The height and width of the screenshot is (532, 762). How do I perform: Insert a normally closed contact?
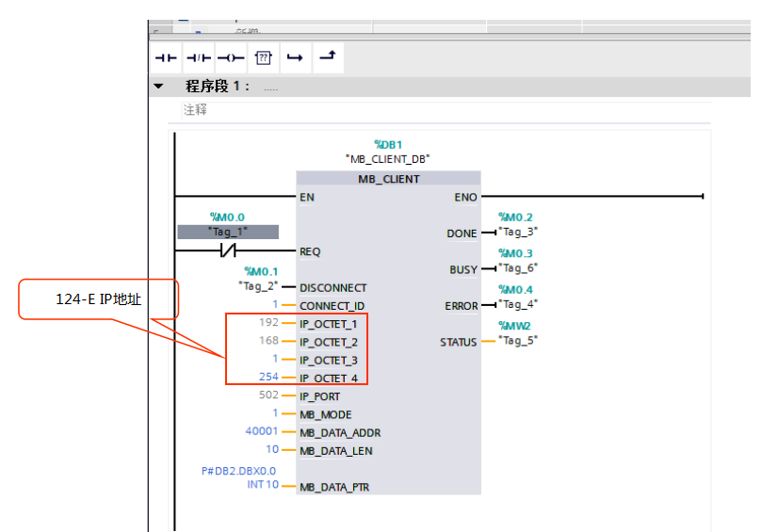199,57
